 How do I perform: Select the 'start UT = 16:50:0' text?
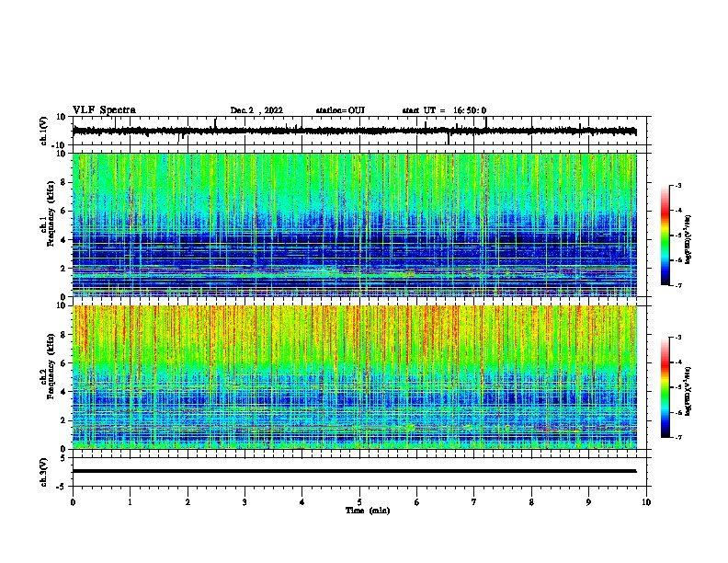click(444, 110)
